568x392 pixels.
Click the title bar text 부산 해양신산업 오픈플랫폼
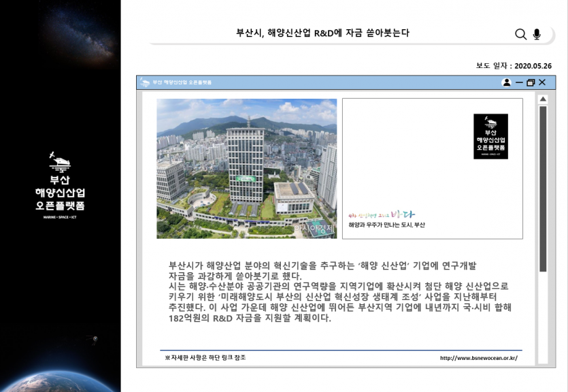pyautogui.click(x=182, y=82)
